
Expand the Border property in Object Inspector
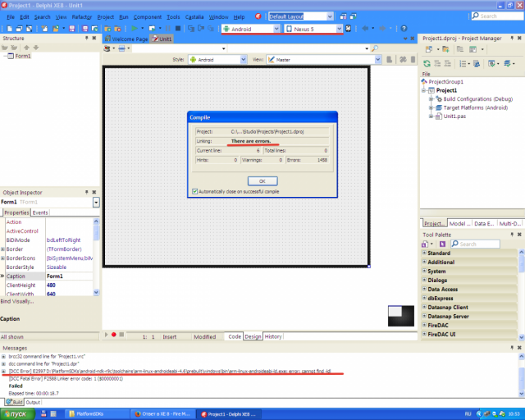click(x=2, y=249)
